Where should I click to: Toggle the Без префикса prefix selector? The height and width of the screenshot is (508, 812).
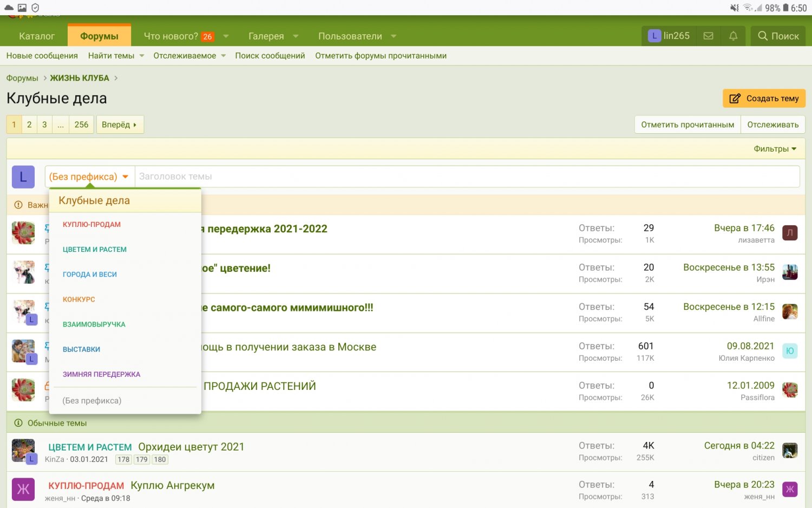[89, 177]
